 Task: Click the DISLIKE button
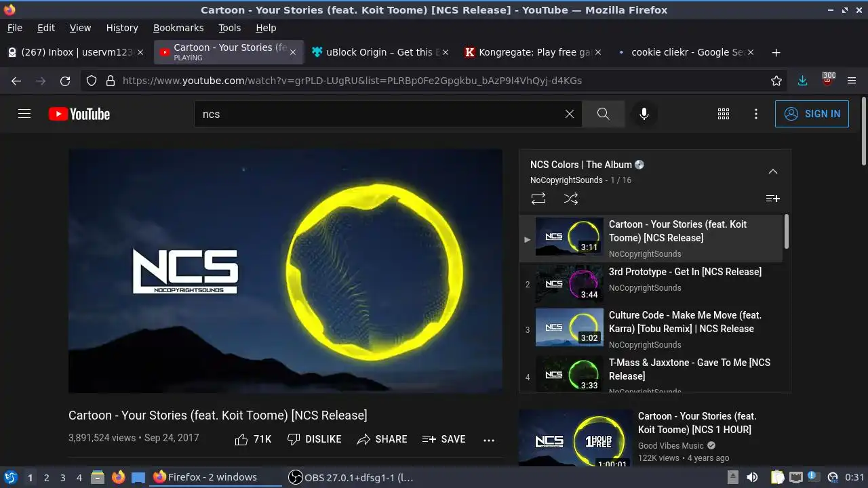314,439
